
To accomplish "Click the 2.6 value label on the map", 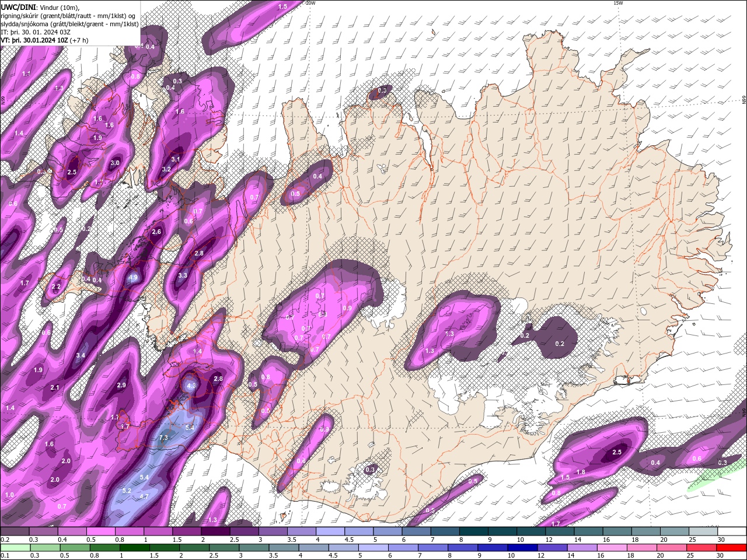I will click(x=156, y=232).
